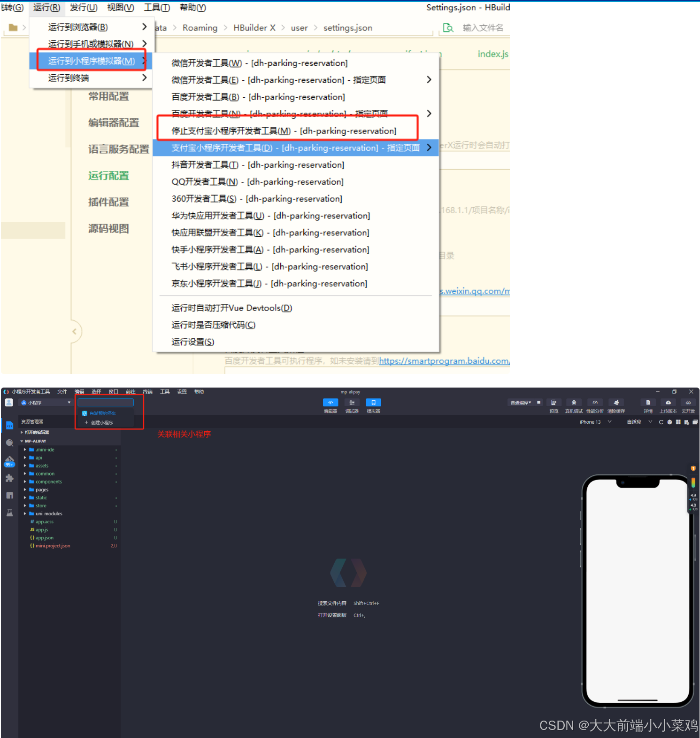
Task: Open 云开发 cloud development icon
Action: (x=688, y=403)
